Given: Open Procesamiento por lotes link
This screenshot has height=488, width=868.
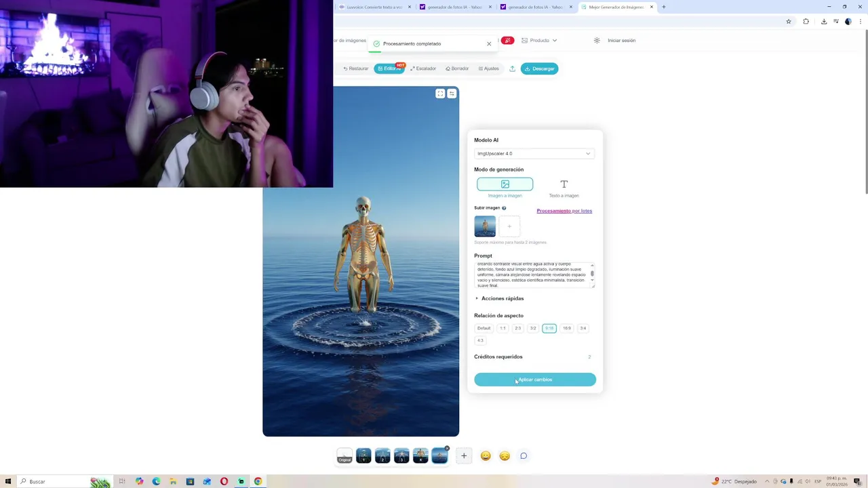Looking at the screenshot, I should [x=564, y=211].
